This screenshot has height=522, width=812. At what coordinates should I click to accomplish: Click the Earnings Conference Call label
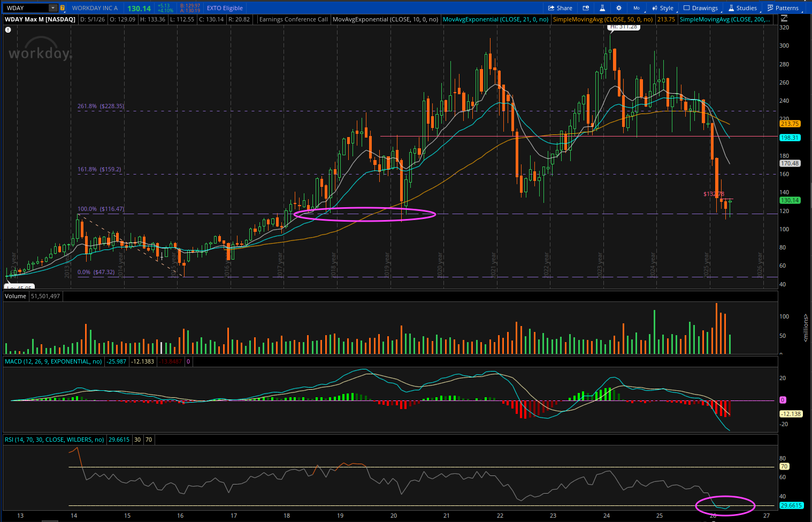[x=293, y=19]
